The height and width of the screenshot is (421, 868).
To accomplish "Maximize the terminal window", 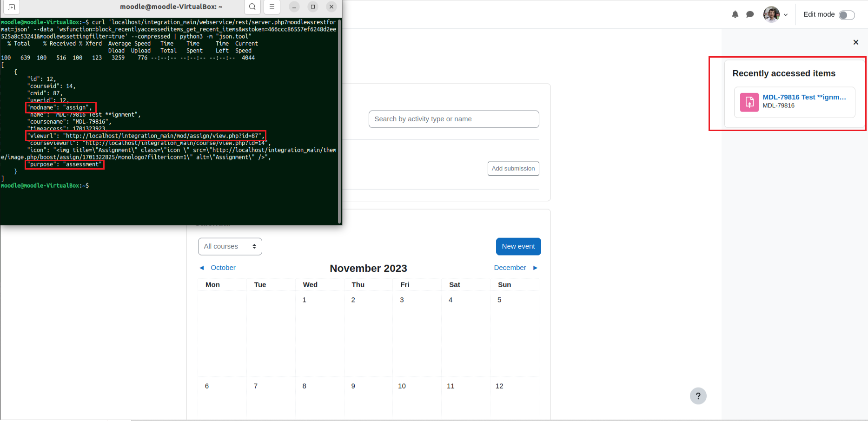I will click(x=313, y=7).
